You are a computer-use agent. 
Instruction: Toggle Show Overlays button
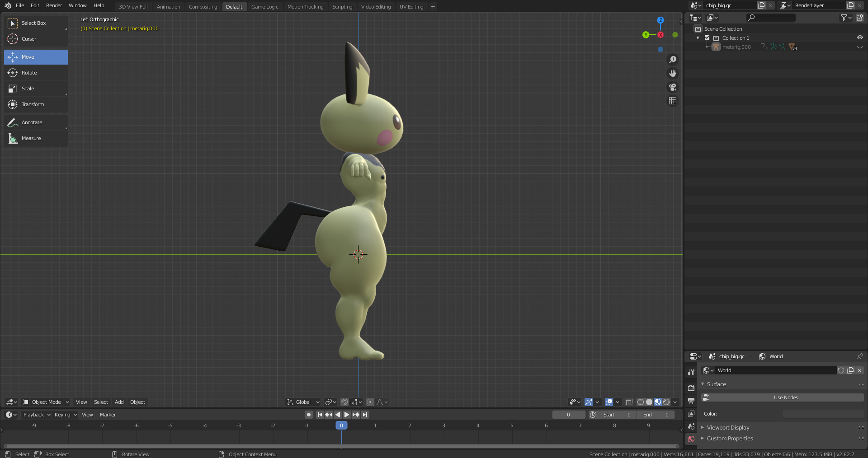coord(609,402)
